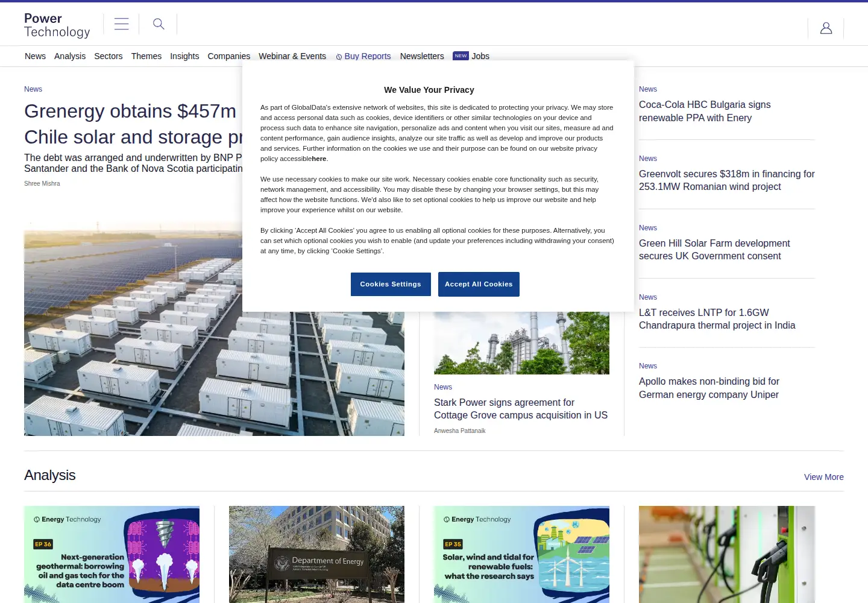Open Green Hill Solar Farm article

pos(714,250)
